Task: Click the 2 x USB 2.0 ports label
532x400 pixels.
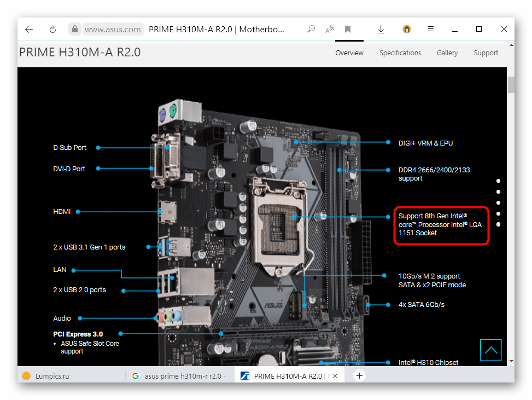Action: pos(79,290)
